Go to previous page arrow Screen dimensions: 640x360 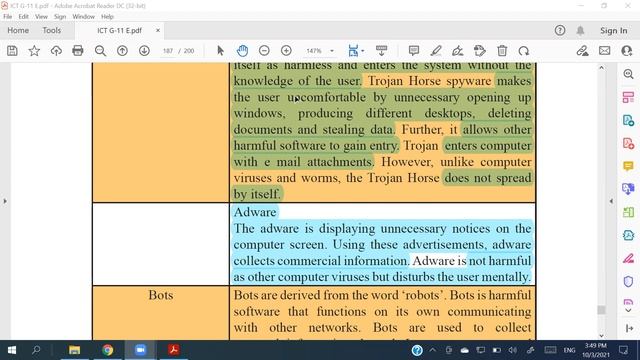122,51
